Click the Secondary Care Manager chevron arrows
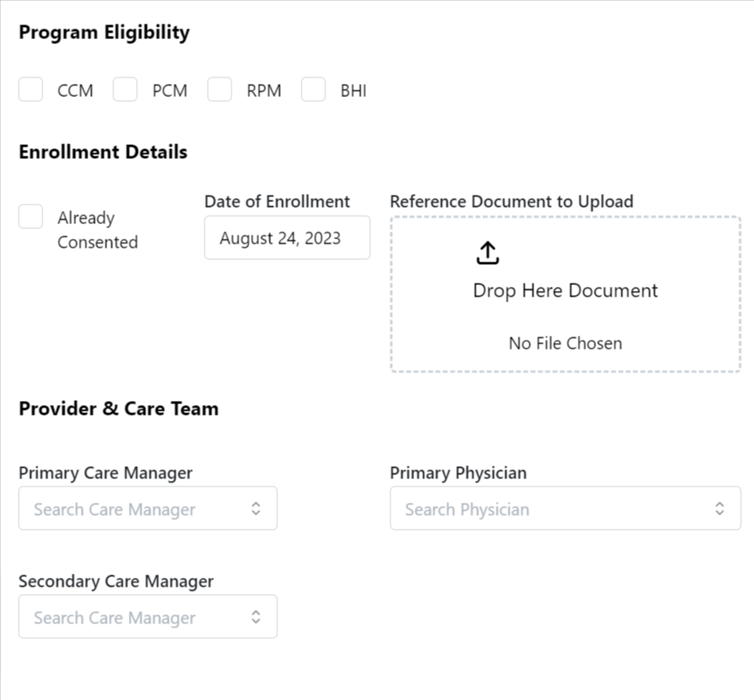This screenshot has width=754, height=700. pyautogui.click(x=256, y=617)
